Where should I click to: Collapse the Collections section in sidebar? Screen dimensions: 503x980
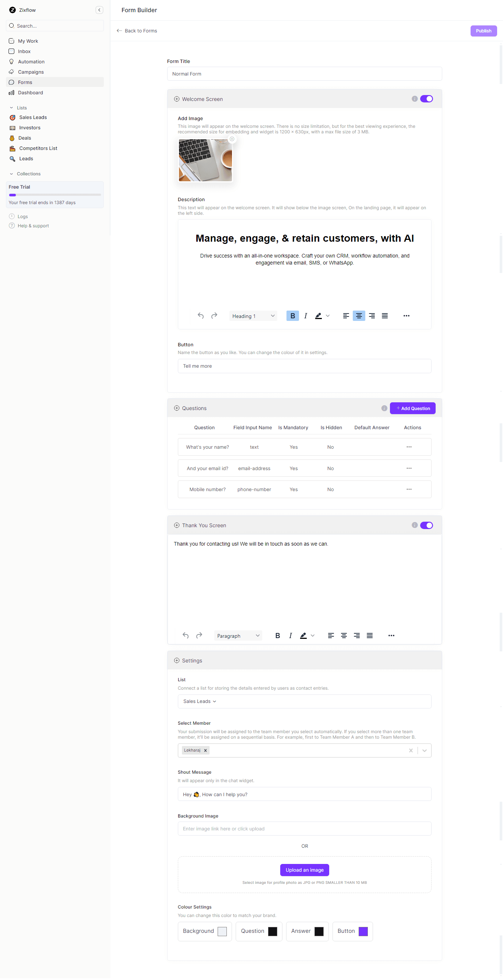tap(11, 174)
